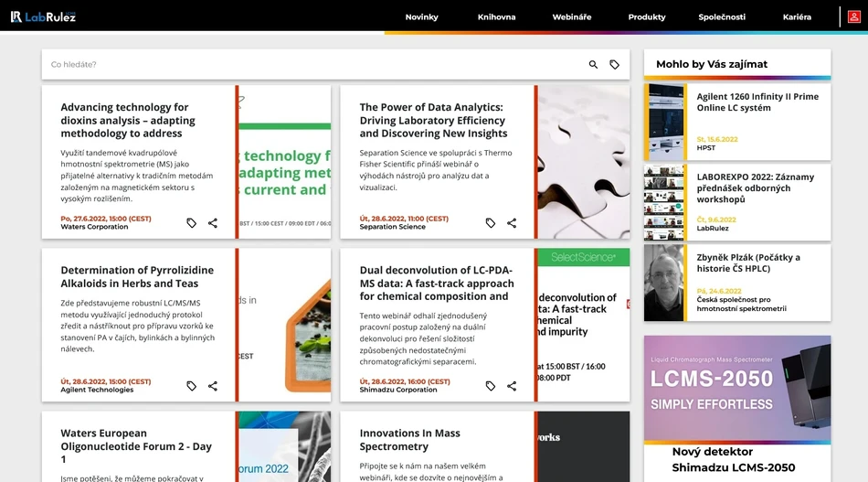
Task: Click the LabRulez logo
Action: pyautogui.click(x=43, y=16)
